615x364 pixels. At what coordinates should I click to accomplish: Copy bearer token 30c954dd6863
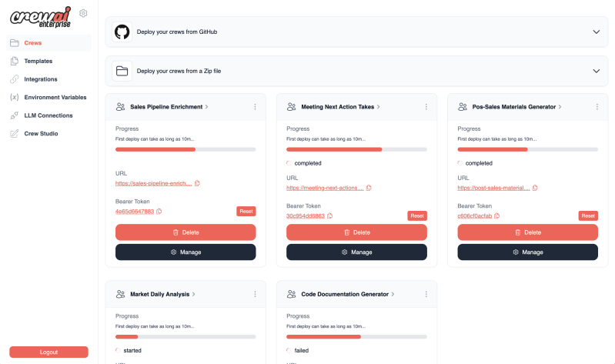coord(330,215)
